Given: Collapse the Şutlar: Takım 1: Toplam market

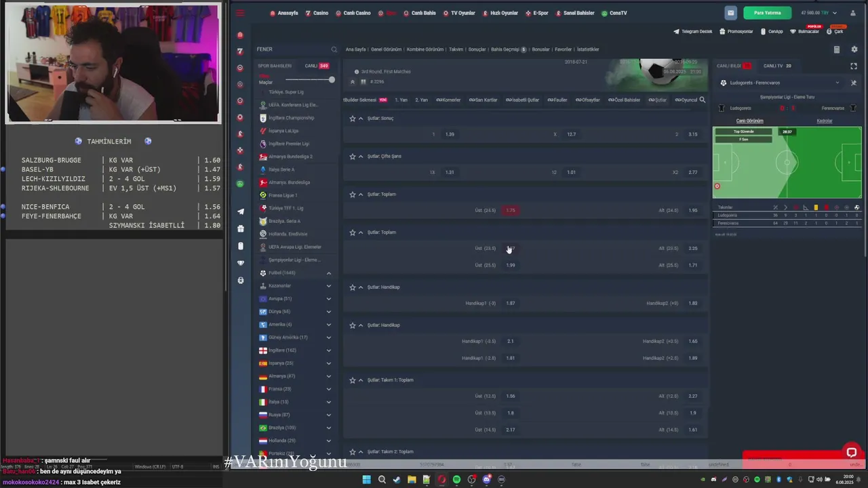Looking at the screenshot, I should tap(361, 380).
